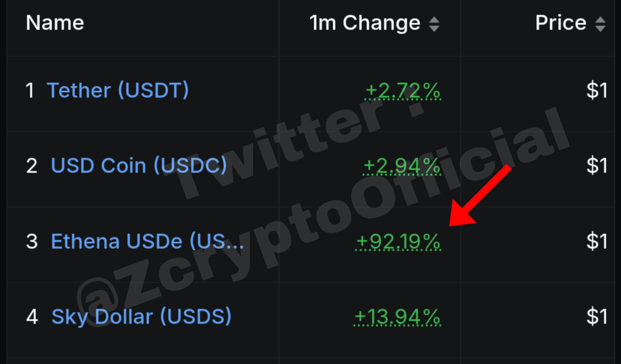The width and height of the screenshot is (621, 364).
Task: Click Sky Dollar's $1 price cell
Action: (597, 316)
